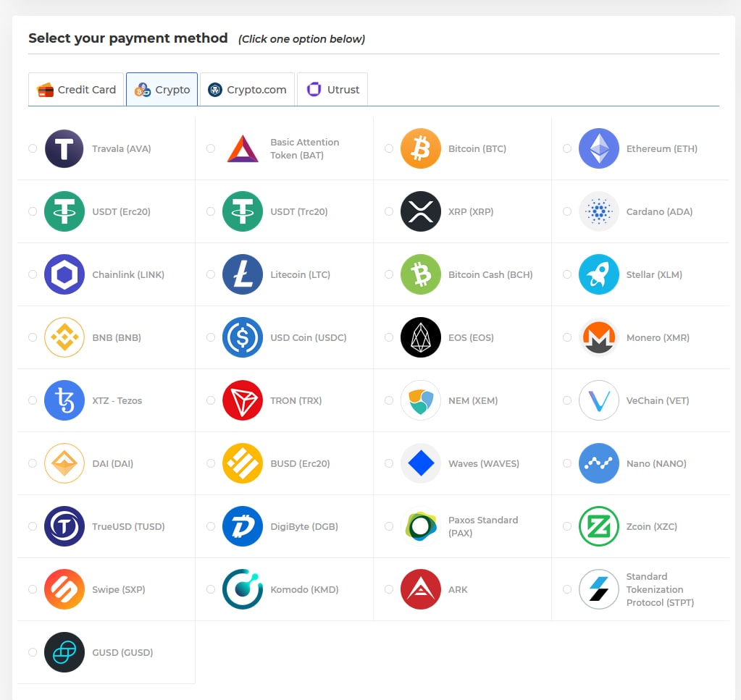Click the "DigiByte (DGB)" label
Viewport: 741px width, 700px height.
304,527
